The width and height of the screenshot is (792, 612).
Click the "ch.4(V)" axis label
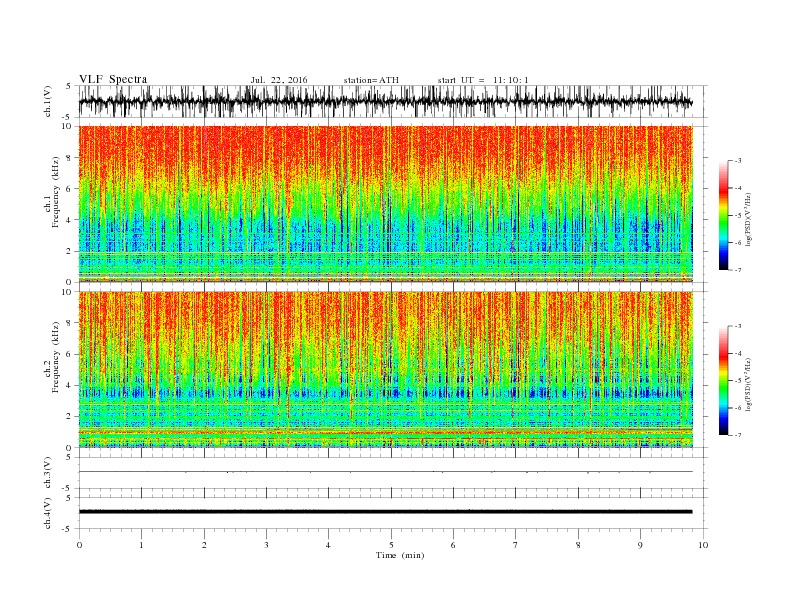click(48, 513)
